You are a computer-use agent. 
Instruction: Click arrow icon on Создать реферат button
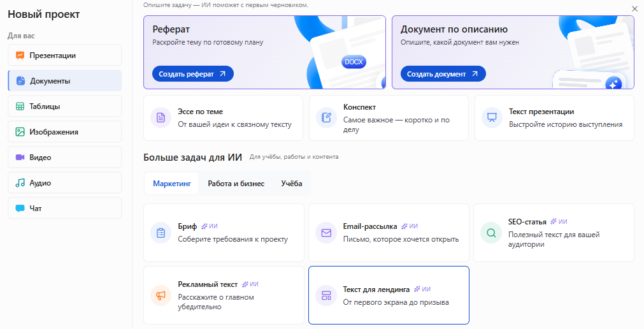pyautogui.click(x=222, y=74)
